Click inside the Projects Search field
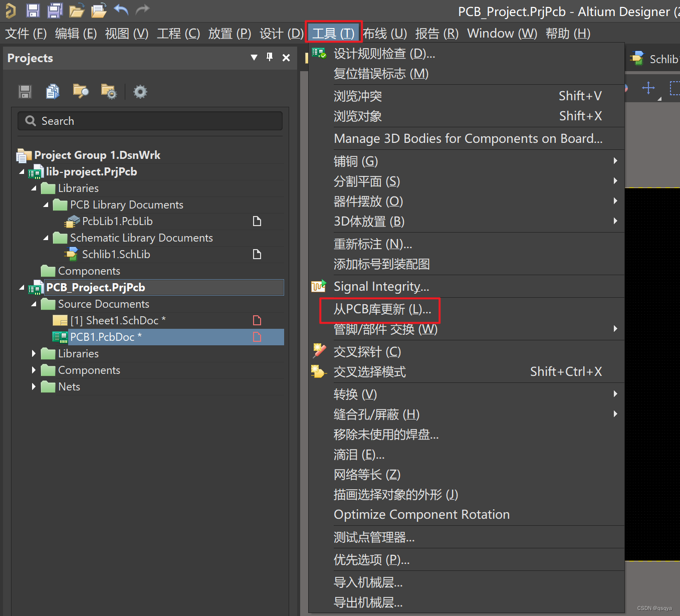The width and height of the screenshot is (680, 616). pos(150,121)
